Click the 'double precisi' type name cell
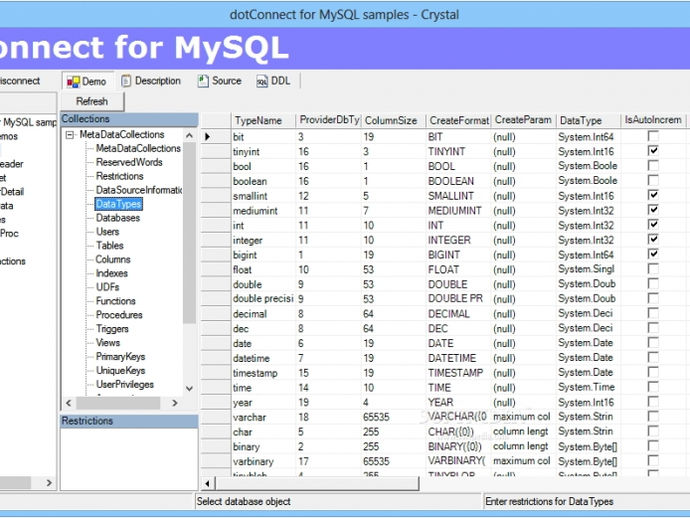Screen dimensions: 690x518 click(263, 299)
